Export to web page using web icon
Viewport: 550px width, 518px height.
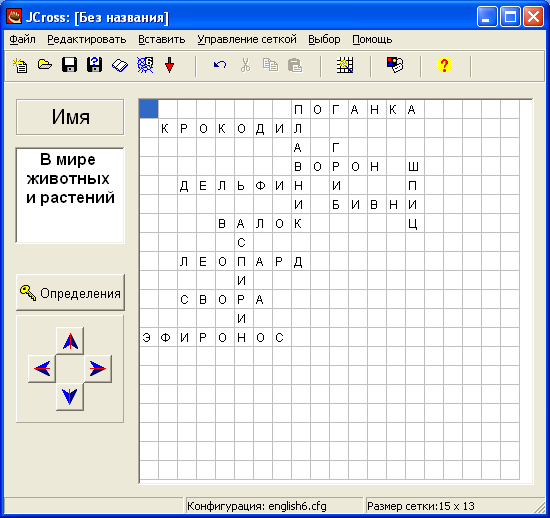[145, 65]
